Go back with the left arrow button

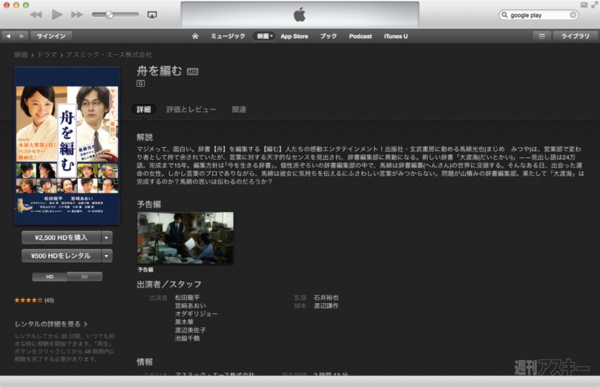coord(8,36)
